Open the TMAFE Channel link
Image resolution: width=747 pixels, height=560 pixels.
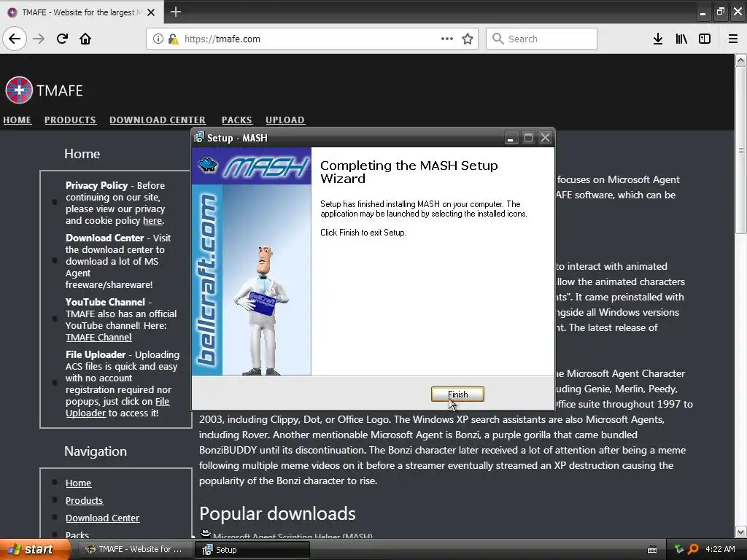[x=98, y=337]
